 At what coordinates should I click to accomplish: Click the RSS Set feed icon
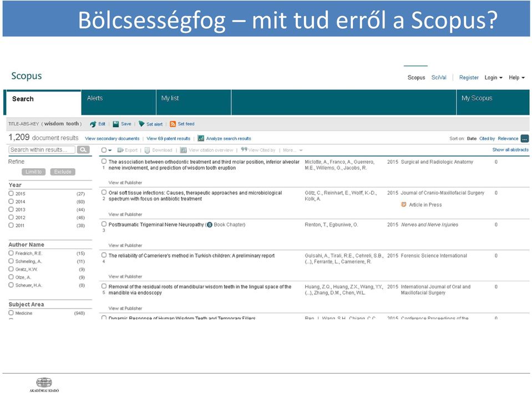173,124
